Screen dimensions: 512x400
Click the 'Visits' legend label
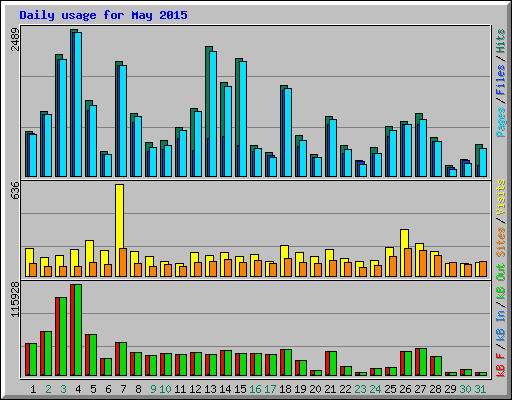[501, 197]
